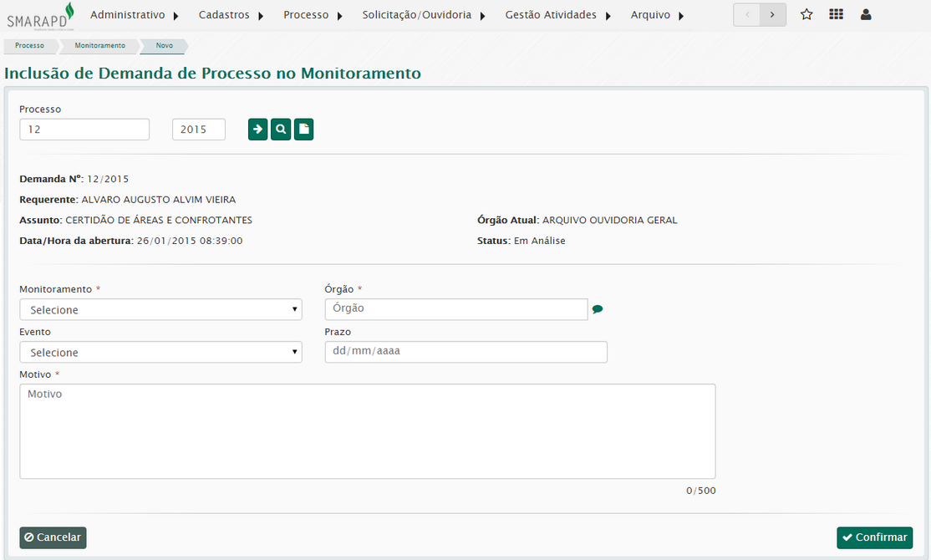
Task: Click into the Motivo text area
Action: (367, 431)
